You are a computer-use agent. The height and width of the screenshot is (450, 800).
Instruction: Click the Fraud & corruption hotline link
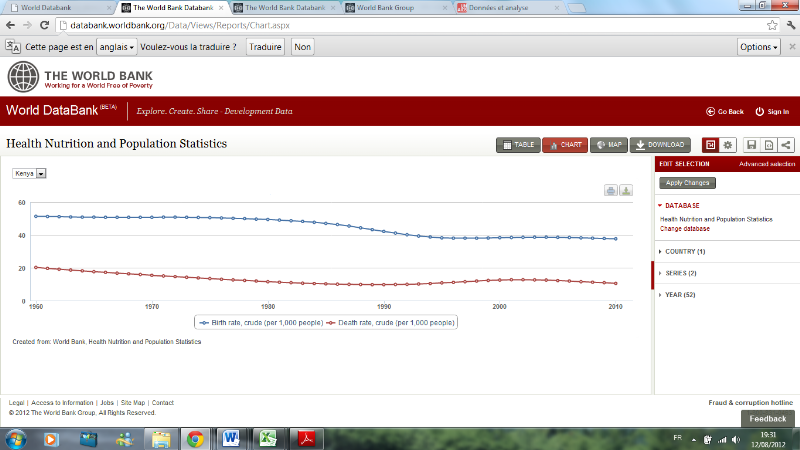click(751, 403)
